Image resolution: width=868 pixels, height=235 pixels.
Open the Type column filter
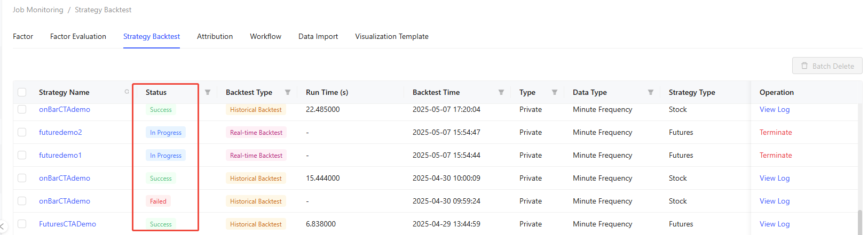(x=555, y=92)
